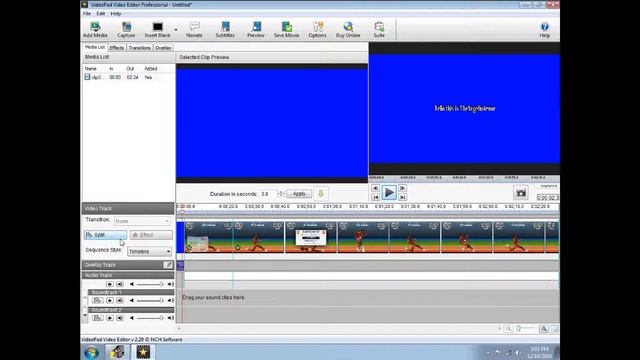Toggle the speaker-box button in Soundtrack 2 row
The height and width of the screenshot is (360, 640).
coord(120,318)
